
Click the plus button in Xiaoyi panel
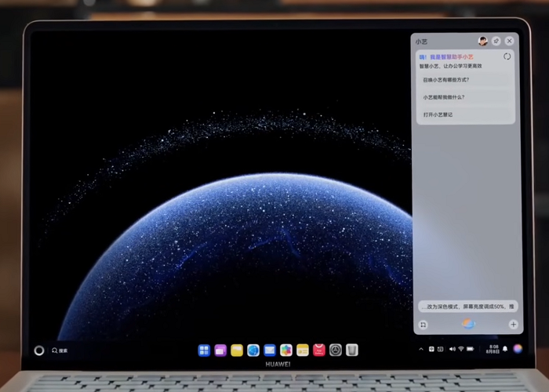pyautogui.click(x=513, y=325)
